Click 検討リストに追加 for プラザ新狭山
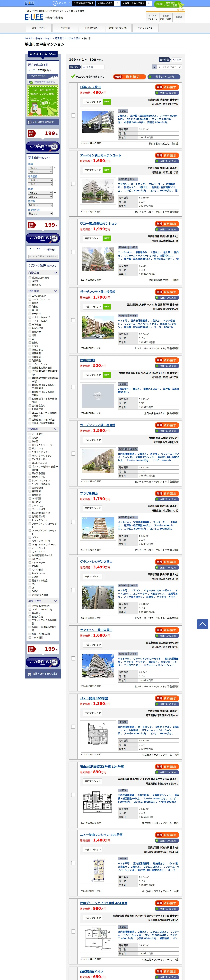 coord(167,499)
